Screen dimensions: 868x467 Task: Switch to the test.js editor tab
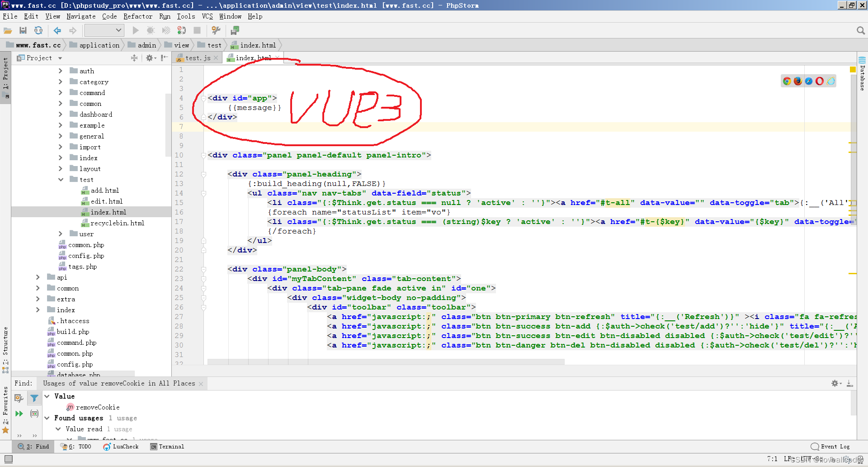pyautogui.click(x=198, y=58)
